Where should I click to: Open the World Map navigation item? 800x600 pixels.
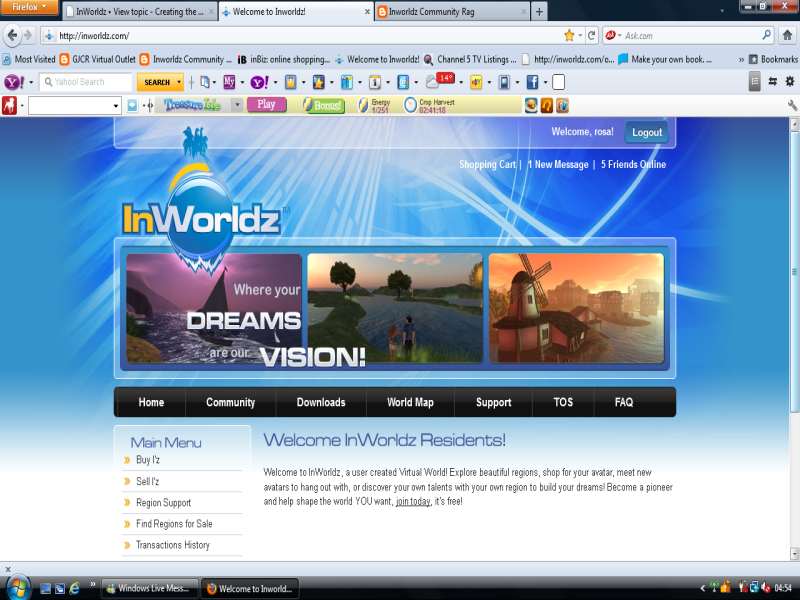point(410,402)
